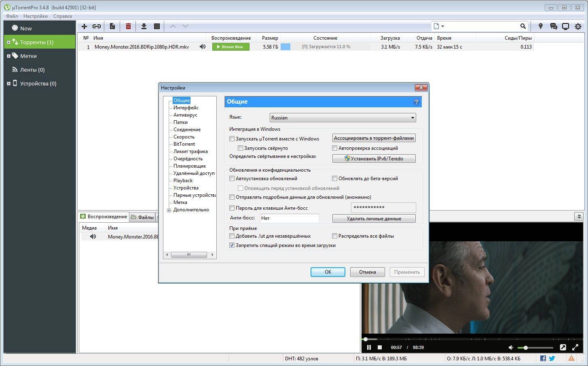Check Автоустановка обновлений option
The image size is (588, 366).
[232, 178]
